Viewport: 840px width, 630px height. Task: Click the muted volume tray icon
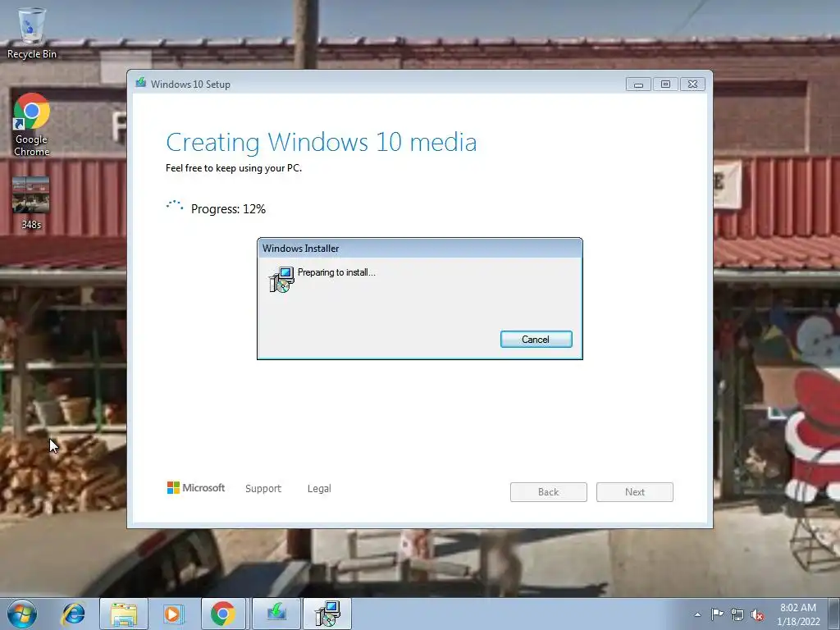point(757,614)
